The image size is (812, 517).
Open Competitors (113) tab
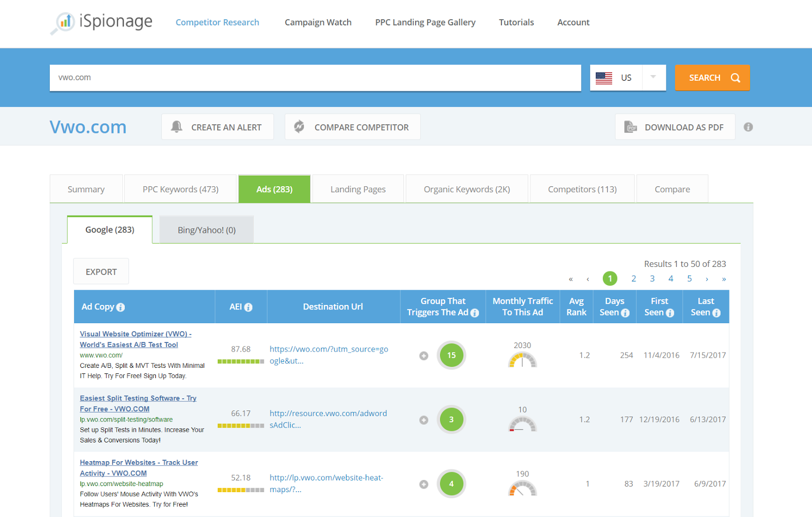tap(583, 189)
